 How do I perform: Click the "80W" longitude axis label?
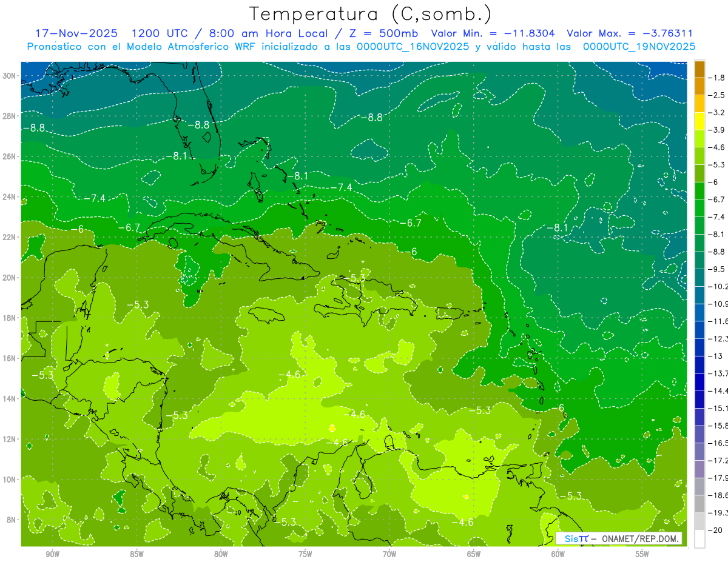(221, 554)
